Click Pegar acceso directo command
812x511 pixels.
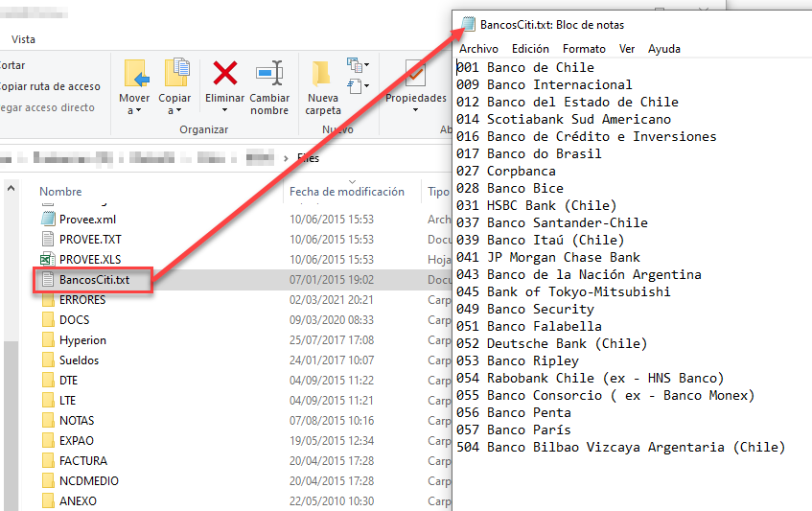47,107
